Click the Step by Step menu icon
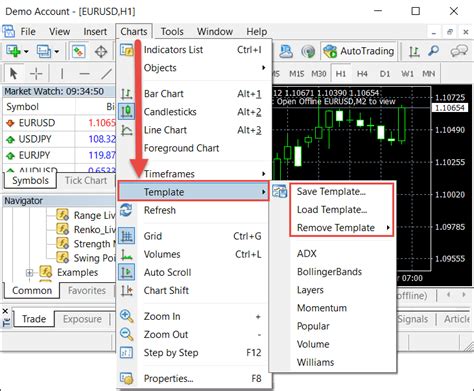This screenshot has width=474, height=391. (x=126, y=352)
